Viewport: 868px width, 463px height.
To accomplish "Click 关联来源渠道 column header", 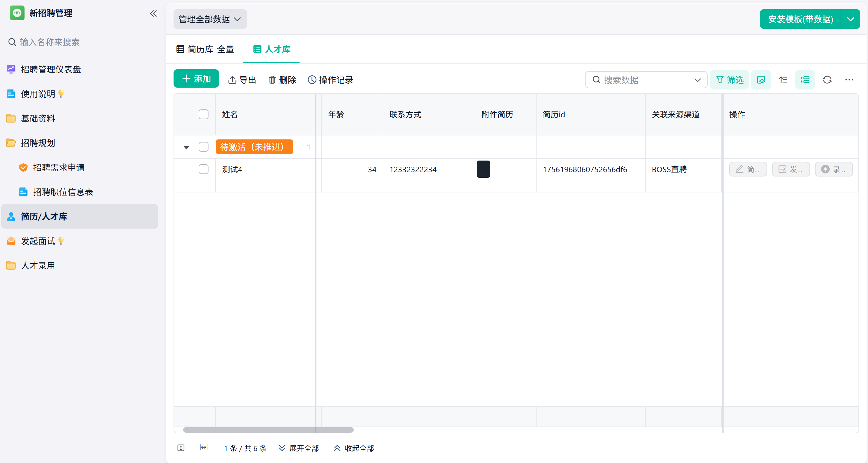I will pos(683,115).
